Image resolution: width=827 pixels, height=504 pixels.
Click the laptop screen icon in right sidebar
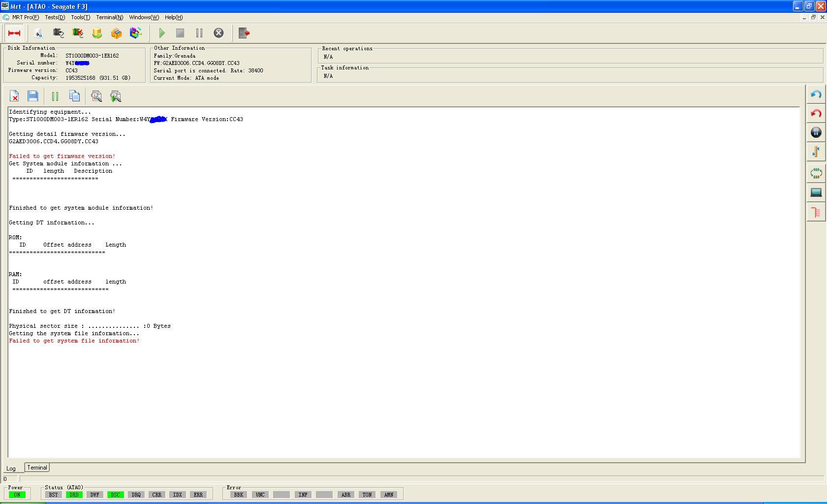816,192
